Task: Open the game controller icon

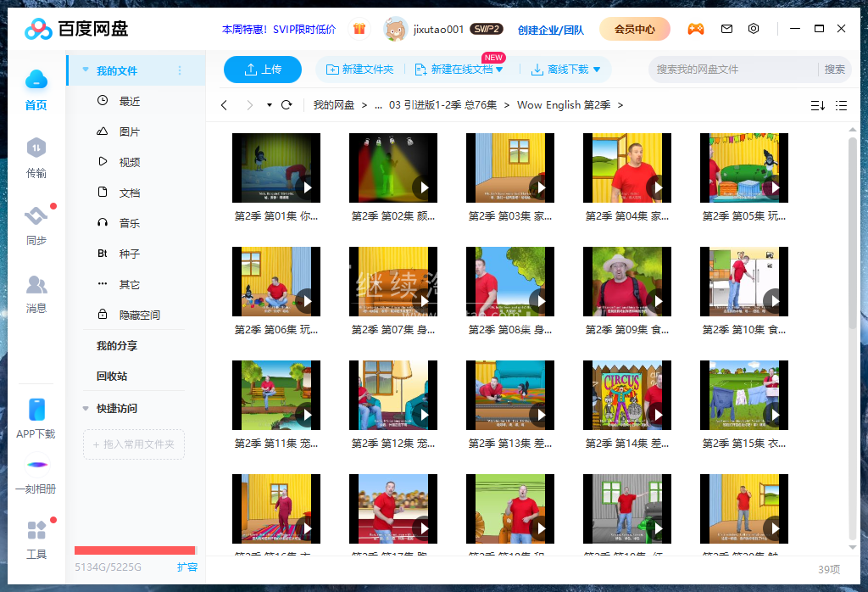Action: 696,29
